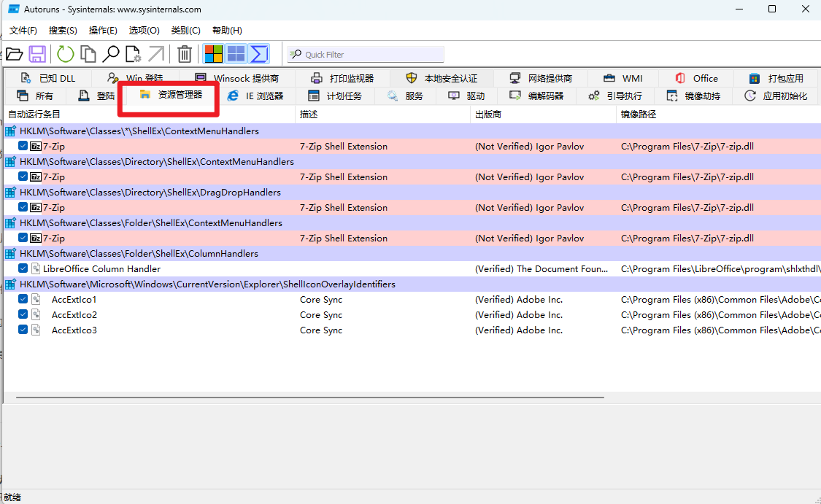The width and height of the screenshot is (821, 504).
Task: Open the 类别(C) menu
Action: coord(185,31)
